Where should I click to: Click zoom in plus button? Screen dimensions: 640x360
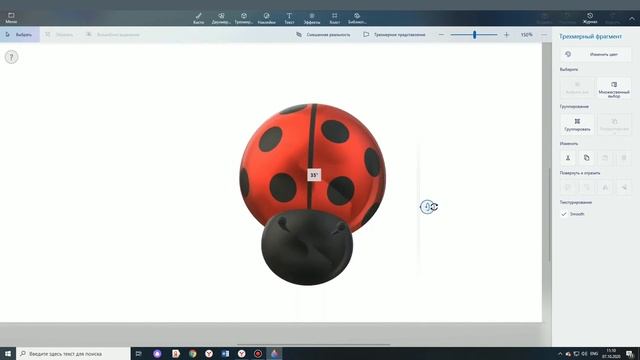click(x=507, y=35)
